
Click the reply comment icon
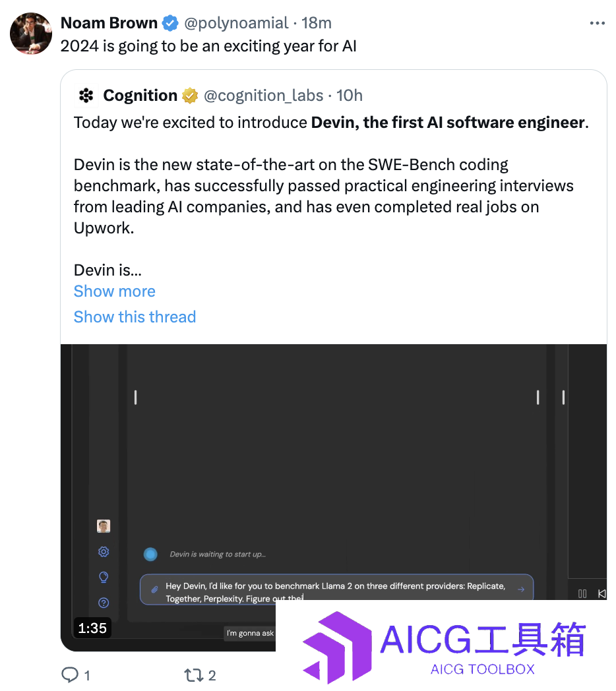tap(70, 675)
